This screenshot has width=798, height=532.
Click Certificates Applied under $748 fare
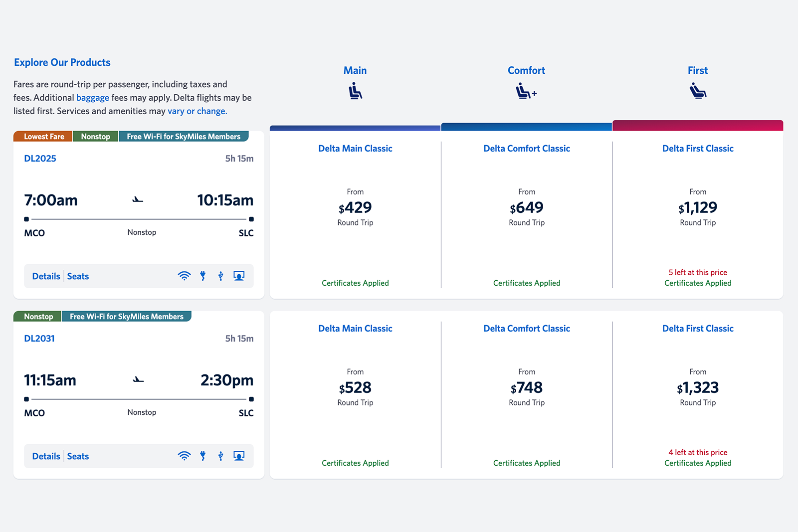pyautogui.click(x=527, y=463)
